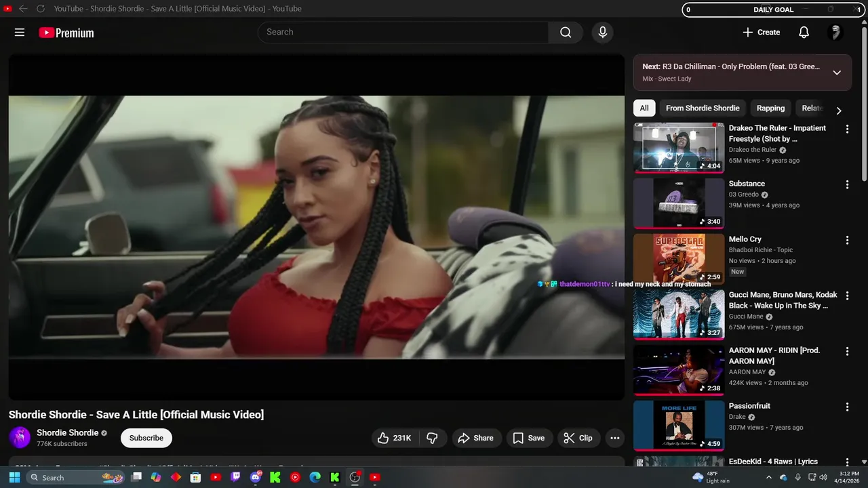Open Wake Up in The Sky thumbnail

(679, 314)
